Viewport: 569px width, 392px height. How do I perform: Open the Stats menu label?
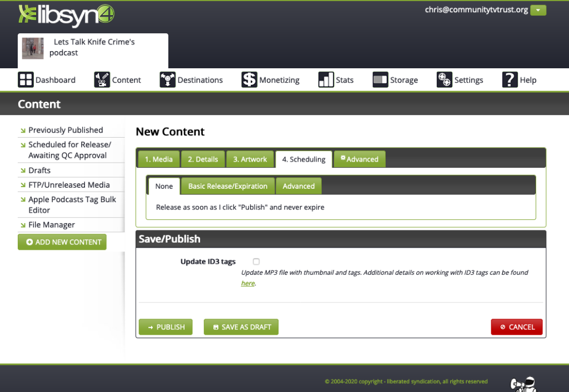point(345,80)
